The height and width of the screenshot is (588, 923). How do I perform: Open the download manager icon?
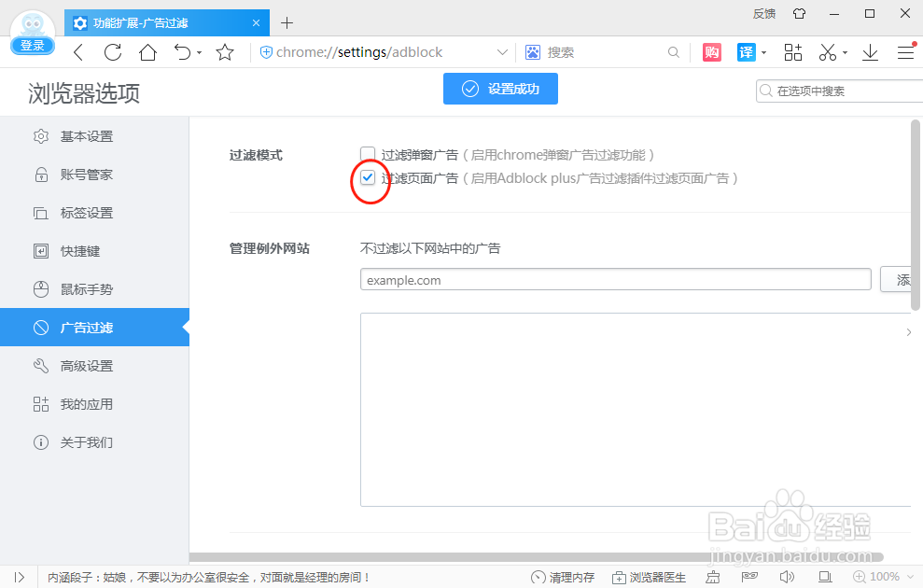[870, 51]
